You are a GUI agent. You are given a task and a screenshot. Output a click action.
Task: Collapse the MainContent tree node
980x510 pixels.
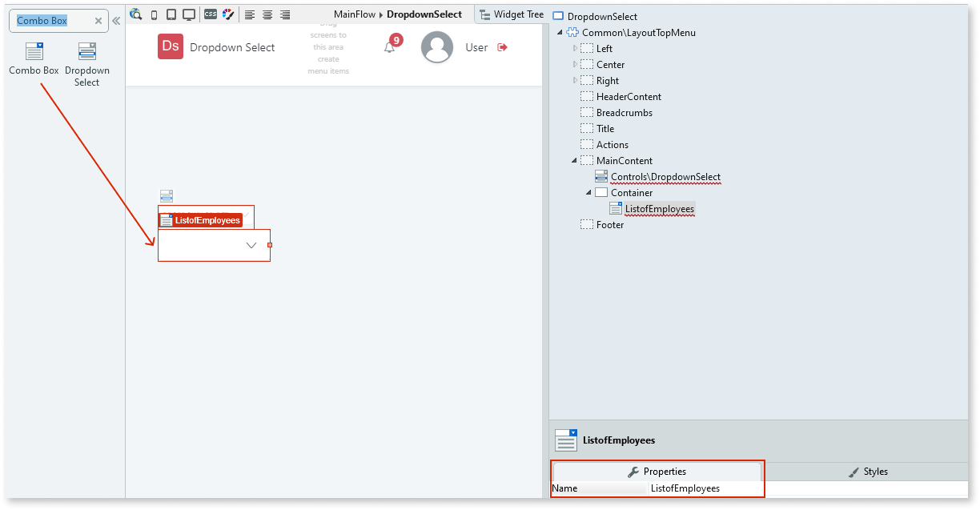pyautogui.click(x=573, y=160)
